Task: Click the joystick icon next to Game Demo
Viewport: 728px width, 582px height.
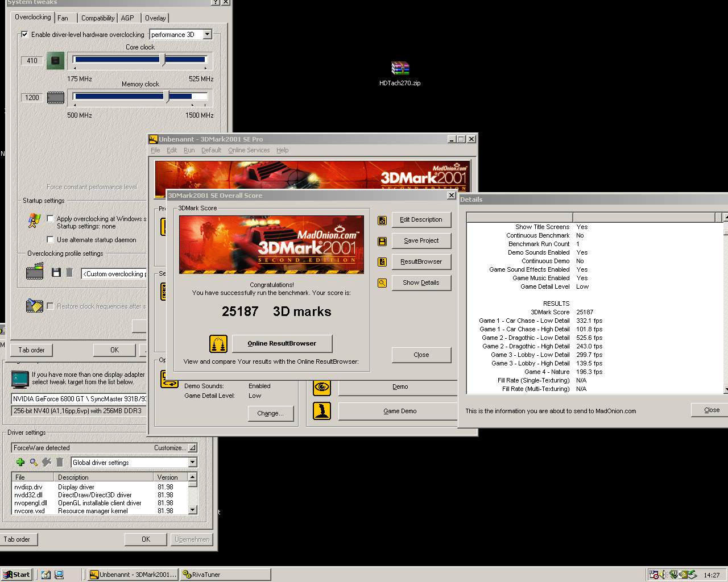Action: tap(322, 411)
